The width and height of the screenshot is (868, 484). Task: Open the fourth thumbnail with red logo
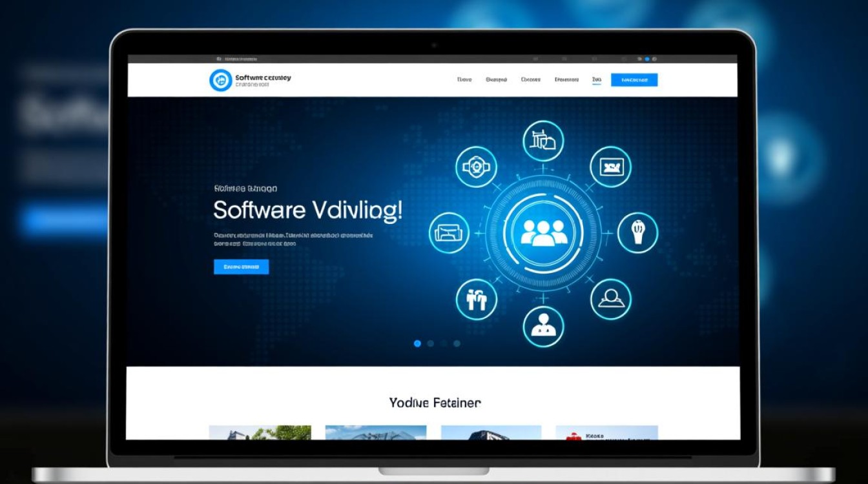(606, 432)
